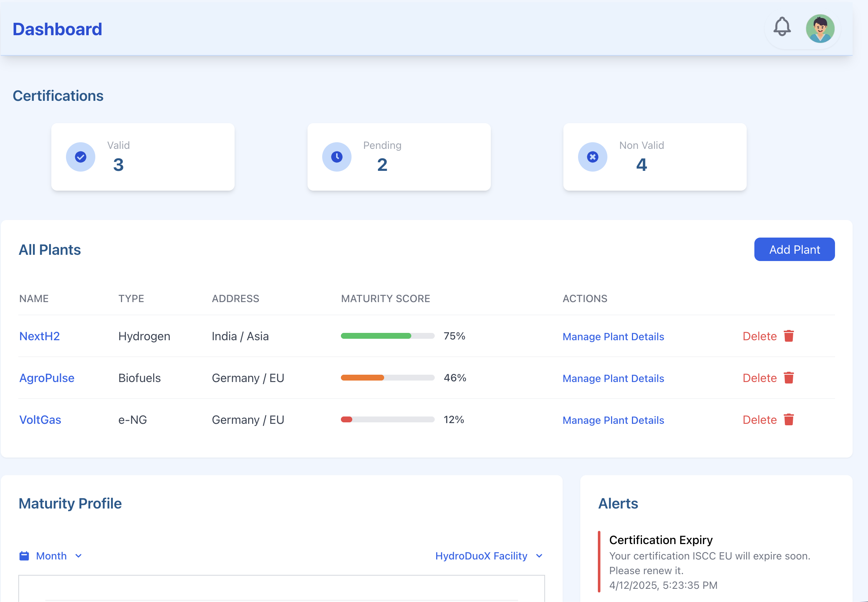Image resolution: width=868 pixels, height=602 pixels.
Task: Open Manage Plant Details for NextH2
Action: [x=614, y=337]
